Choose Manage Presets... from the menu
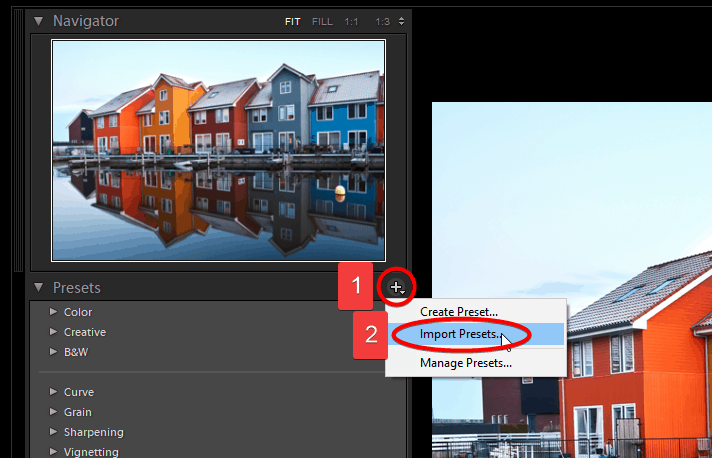712x458 pixels. pyautogui.click(x=466, y=363)
